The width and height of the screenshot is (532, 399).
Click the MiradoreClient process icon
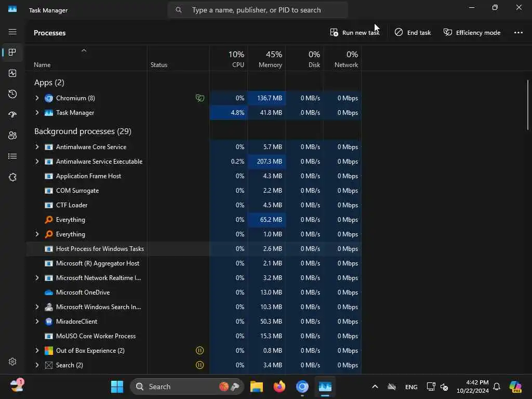[49, 322]
